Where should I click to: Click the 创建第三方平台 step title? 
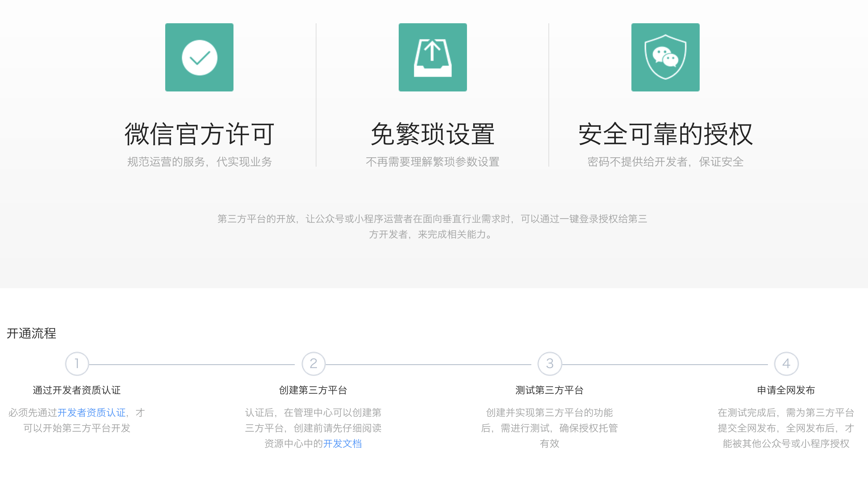[x=313, y=390]
